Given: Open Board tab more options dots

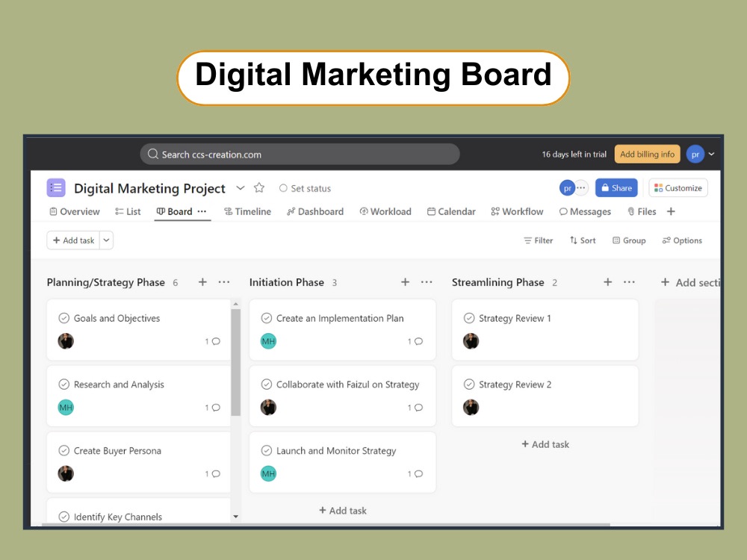Looking at the screenshot, I should click(202, 211).
